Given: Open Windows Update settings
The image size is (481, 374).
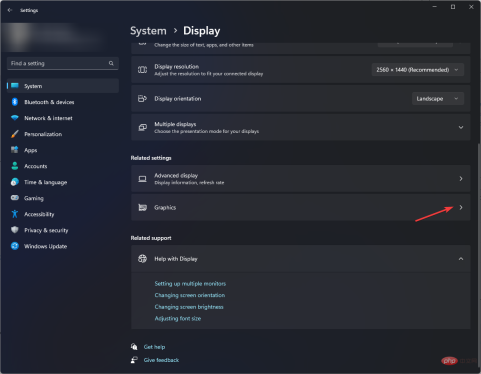Looking at the screenshot, I should (x=63, y=246).
